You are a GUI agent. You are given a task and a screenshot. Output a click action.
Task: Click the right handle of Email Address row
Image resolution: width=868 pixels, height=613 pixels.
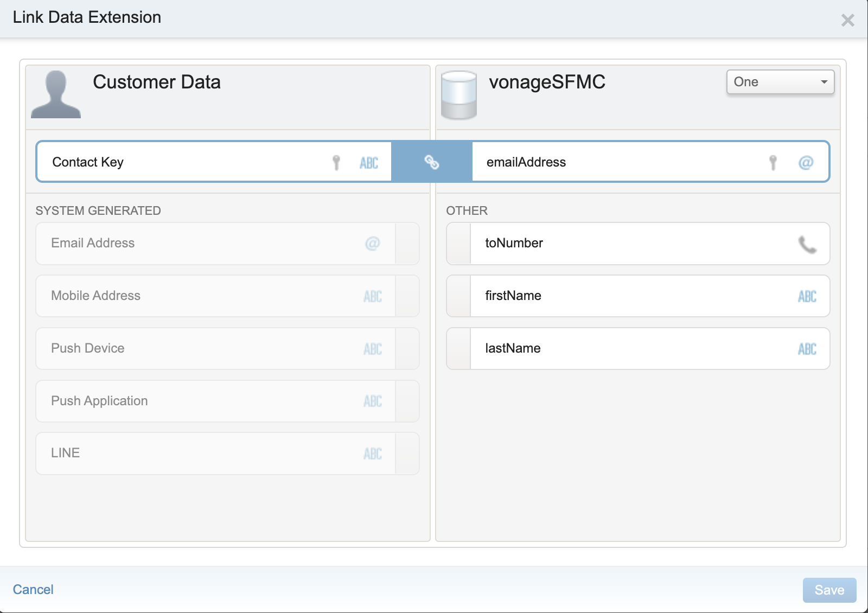pos(407,244)
